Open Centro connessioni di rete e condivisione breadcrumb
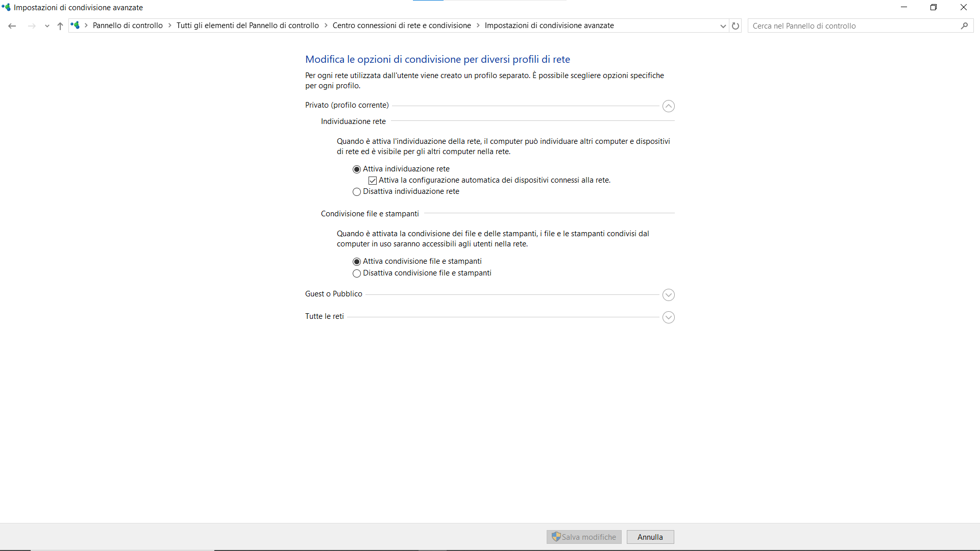This screenshot has height=551, width=980. coord(402,26)
